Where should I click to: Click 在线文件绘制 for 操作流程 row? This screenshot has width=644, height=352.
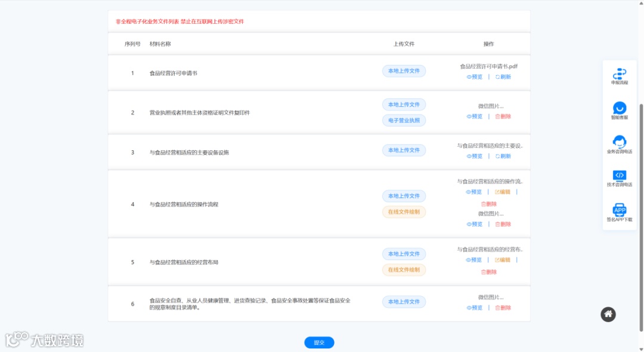[x=404, y=212]
